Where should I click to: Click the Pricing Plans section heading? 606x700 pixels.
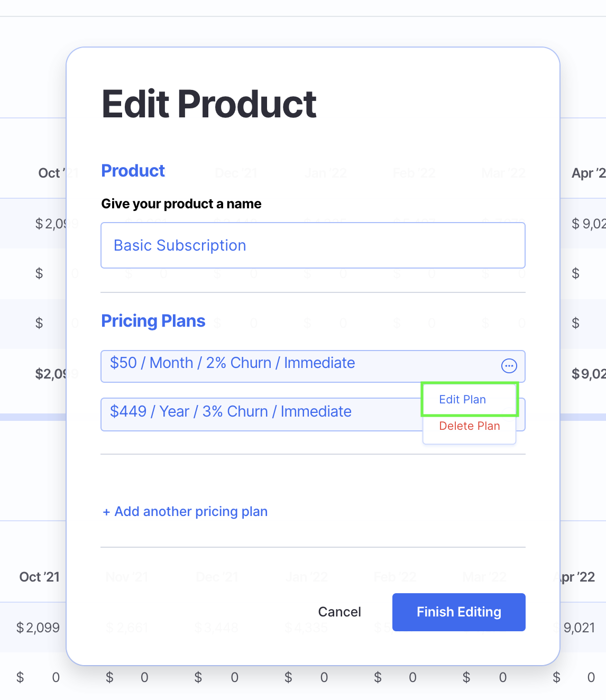coord(153,321)
